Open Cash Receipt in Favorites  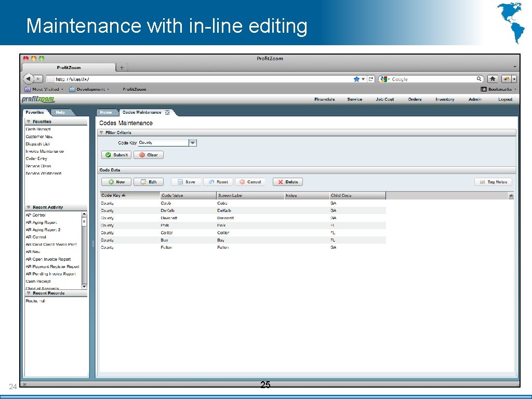[38, 129]
